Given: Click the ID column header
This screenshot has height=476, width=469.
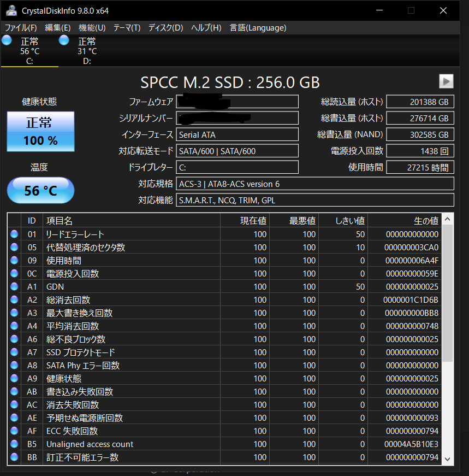Looking at the screenshot, I should (32, 221).
